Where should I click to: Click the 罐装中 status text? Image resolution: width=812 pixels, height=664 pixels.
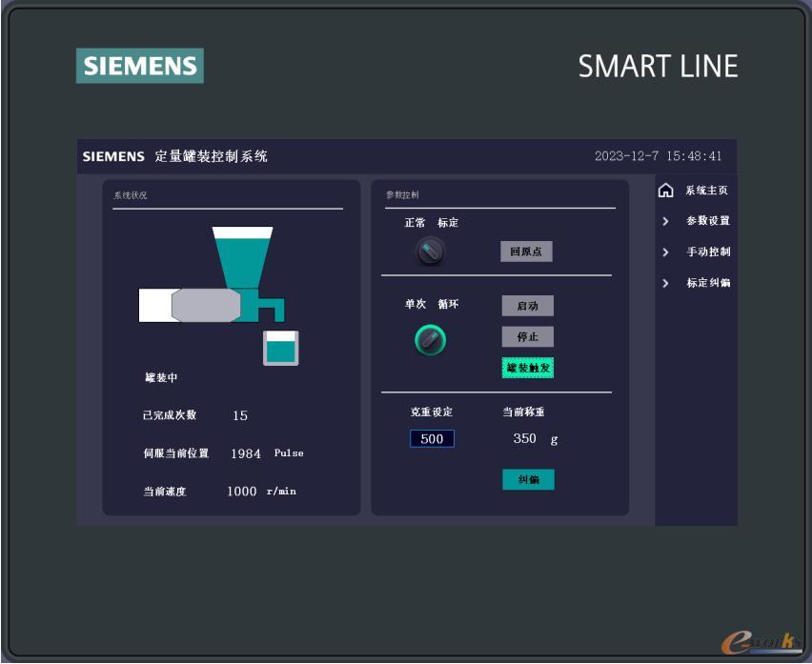(161, 378)
